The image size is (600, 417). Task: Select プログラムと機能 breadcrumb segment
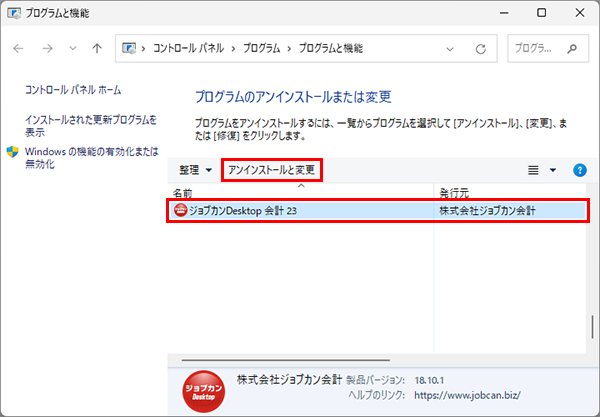[331, 48]
